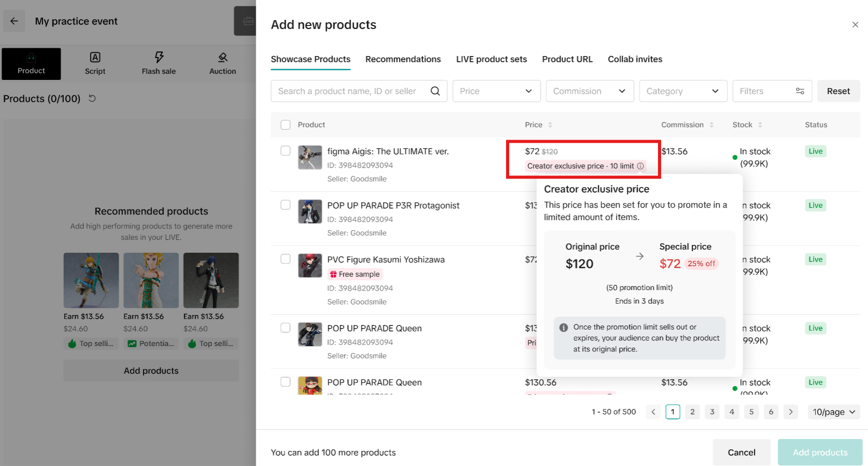Click the back arrow beside My practice event
Viewport: 868px width, 466px height.
click(14, 21)
